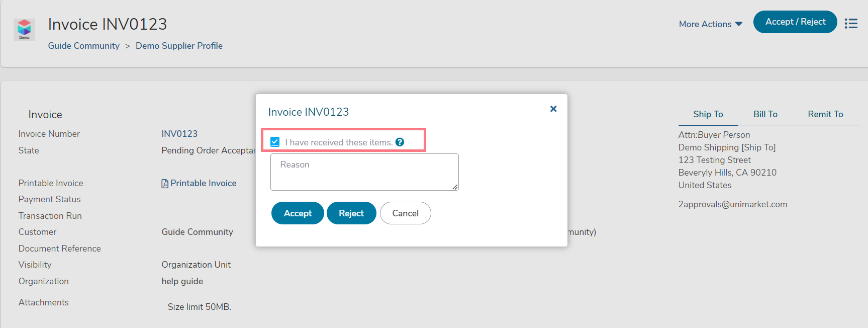Click the Accept button in dialog
Viewport: 868px width, 328px height.
pos(298,213)
